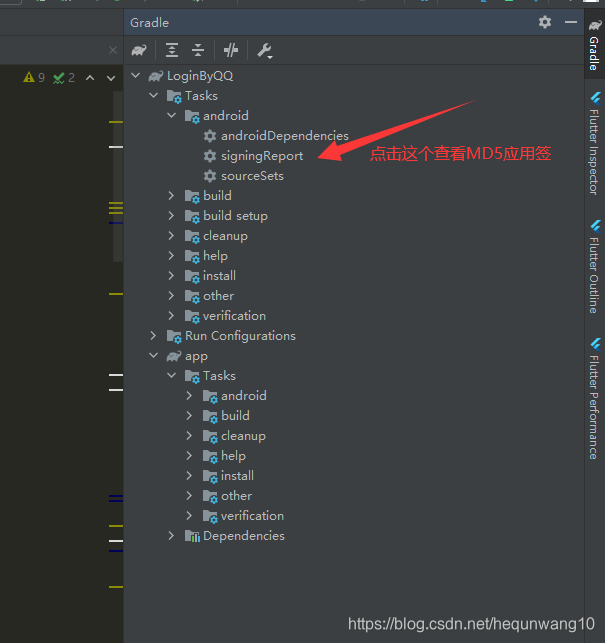Collapse the app module node
605x643 pixels.
[x=154, y=356]
